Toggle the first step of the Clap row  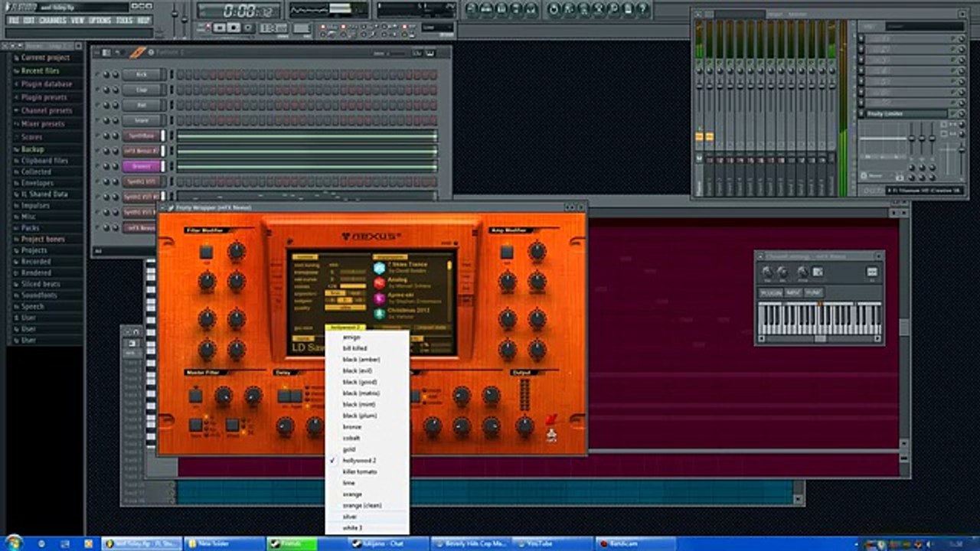(x=181, y=90)
